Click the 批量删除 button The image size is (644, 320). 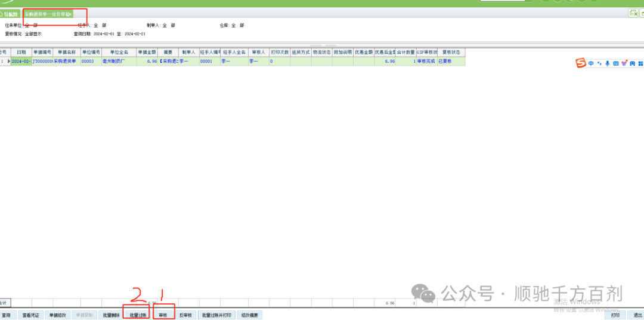[111, 315]
